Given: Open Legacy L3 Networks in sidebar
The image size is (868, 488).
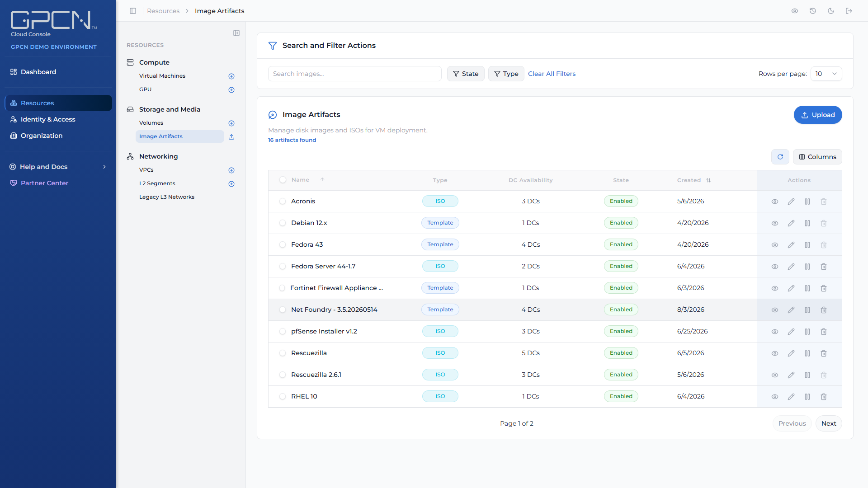Looking at the screenshot, I should point(167,197).
